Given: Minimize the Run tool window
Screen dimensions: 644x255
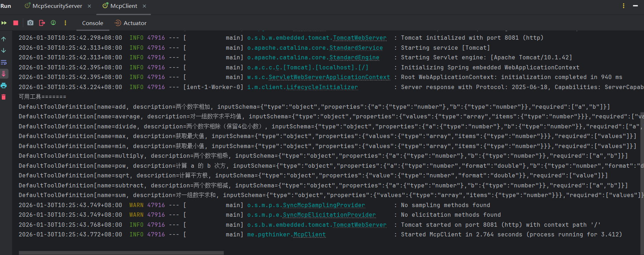Looking at the screenshot, I should click(x=635, y=6).
